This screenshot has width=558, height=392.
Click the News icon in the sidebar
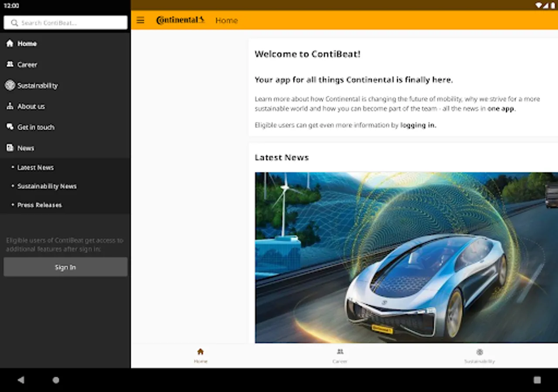tap(10, 148)
